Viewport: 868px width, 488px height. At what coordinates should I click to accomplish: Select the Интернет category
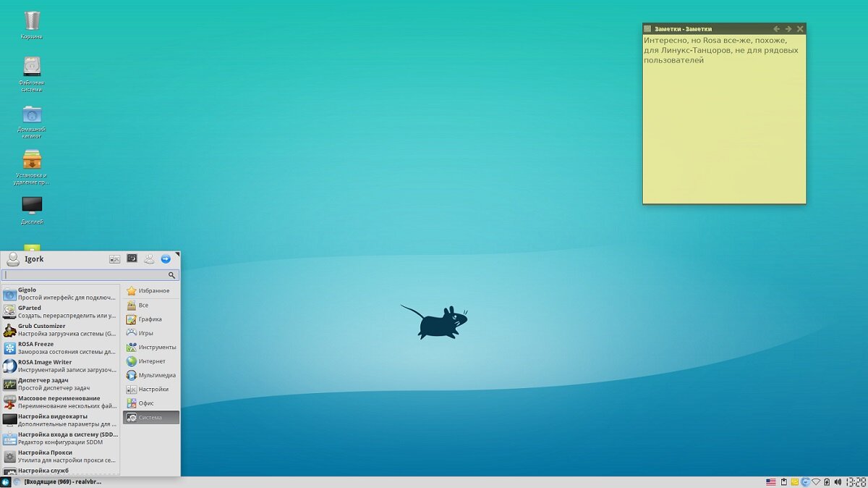coord(151,361)
